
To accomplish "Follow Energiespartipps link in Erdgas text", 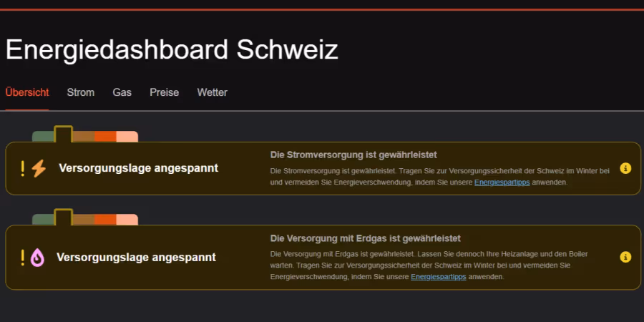I will coord(438,277).
